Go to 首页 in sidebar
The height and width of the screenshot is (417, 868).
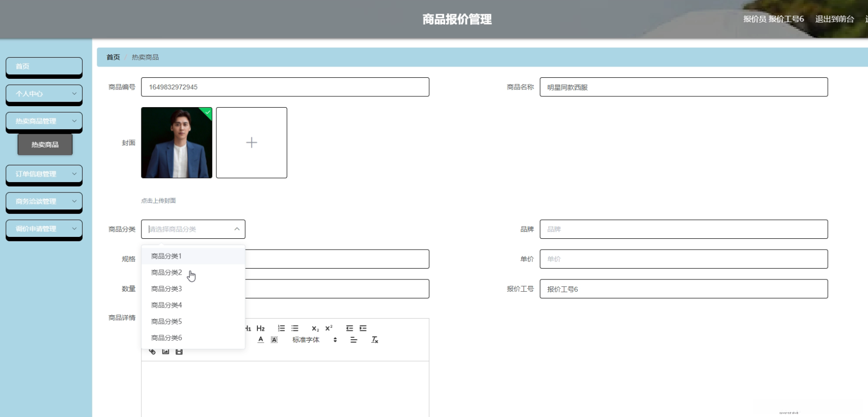pos(44,66)
